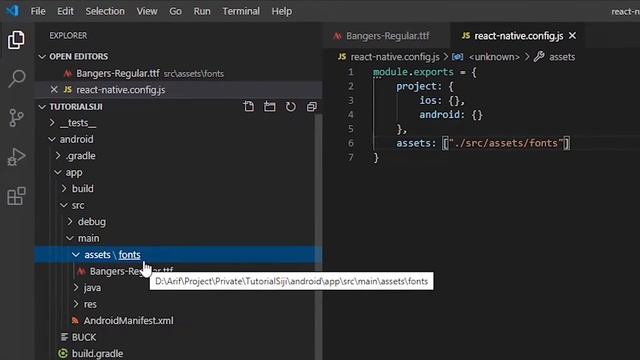The width and height of the screenshot is (640, 360).
Task: Select Bangers-Regular.ttf in Open Editors
Action: (179, 73)
